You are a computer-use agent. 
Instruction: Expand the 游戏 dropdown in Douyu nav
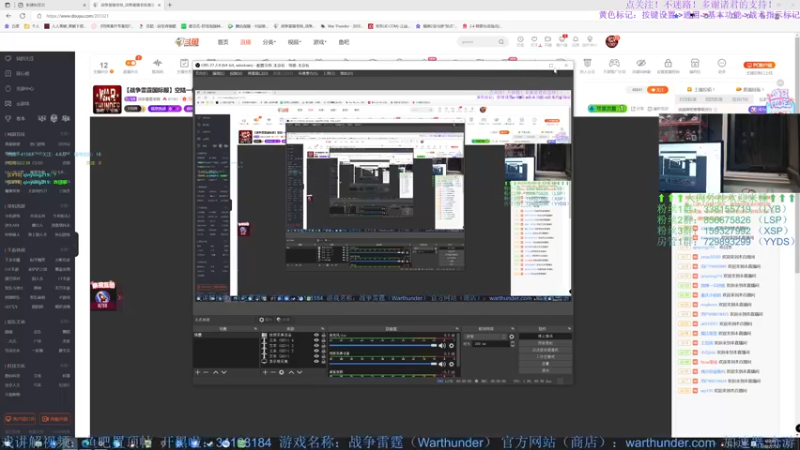319,42
